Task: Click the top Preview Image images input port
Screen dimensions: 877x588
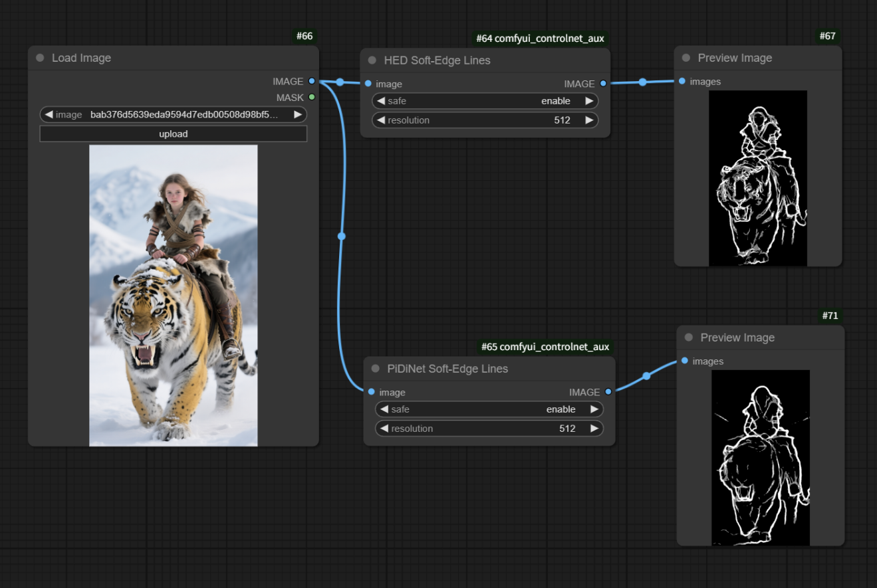Action: (682, 82)
